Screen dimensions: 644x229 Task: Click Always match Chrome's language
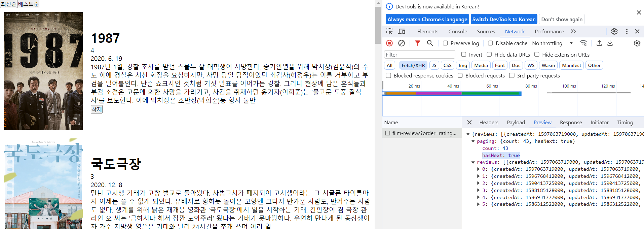click(x=427, y=19)
